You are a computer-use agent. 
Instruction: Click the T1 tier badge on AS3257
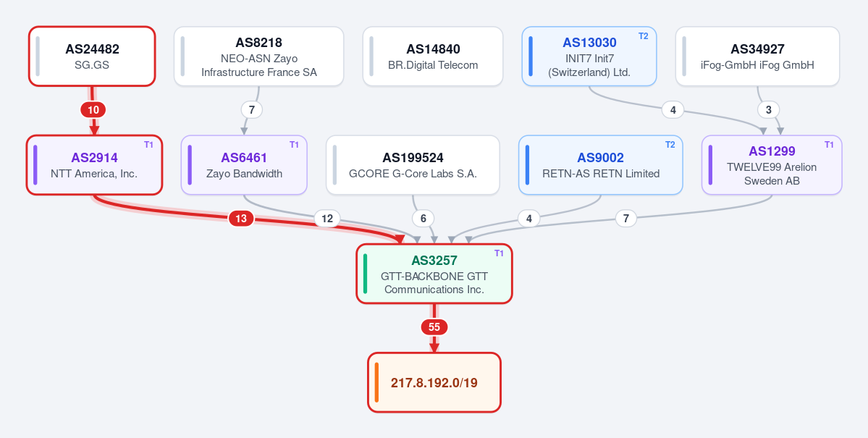[499, 253]
